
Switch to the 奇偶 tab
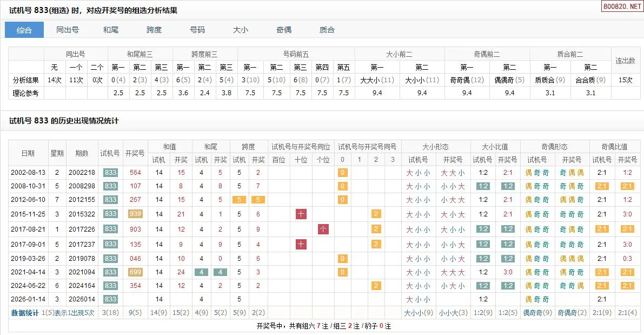click(284, 30)
